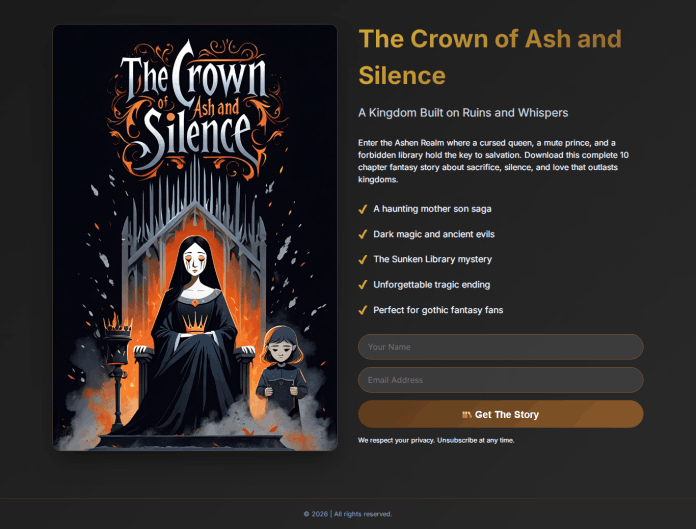
Task: Click the books icon on Get The Story button
Action: 467,415
